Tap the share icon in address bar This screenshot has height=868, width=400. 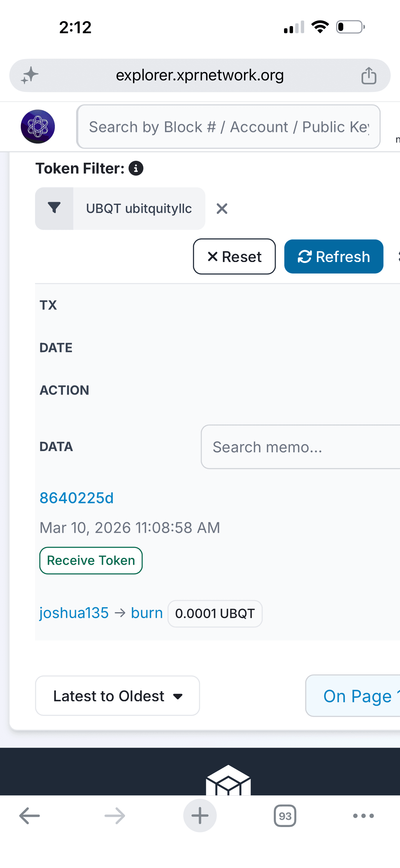coord(369,75)
